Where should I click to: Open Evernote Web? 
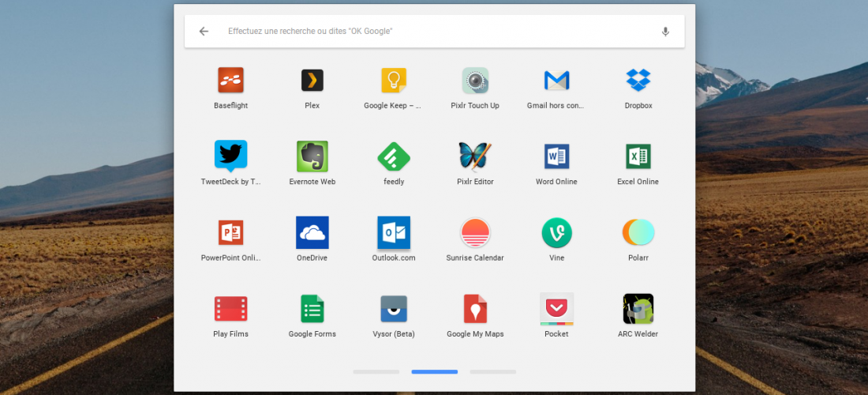click(312, 156)
